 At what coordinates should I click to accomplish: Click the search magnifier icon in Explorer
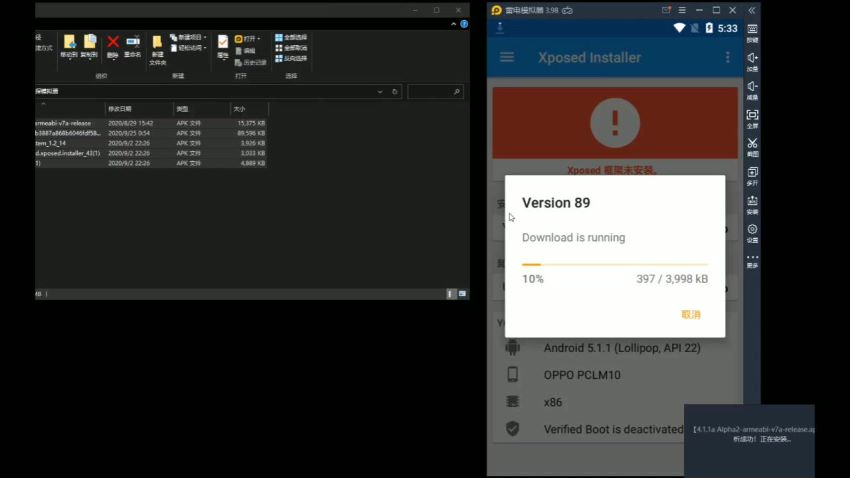[456, 92]
